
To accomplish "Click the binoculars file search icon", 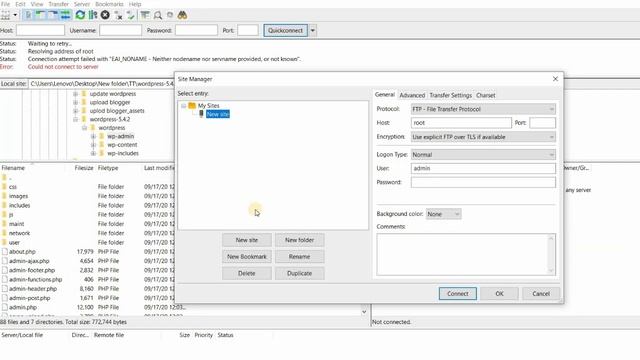I will 182,15.
